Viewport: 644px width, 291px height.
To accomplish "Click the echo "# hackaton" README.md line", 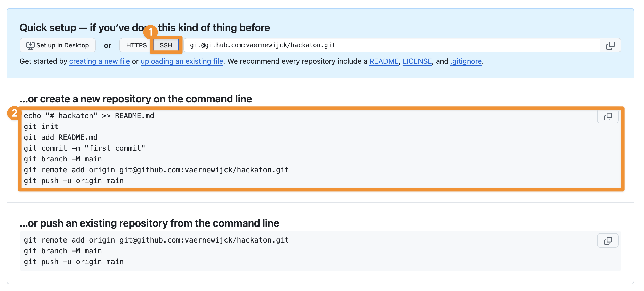I will point(89,116).
